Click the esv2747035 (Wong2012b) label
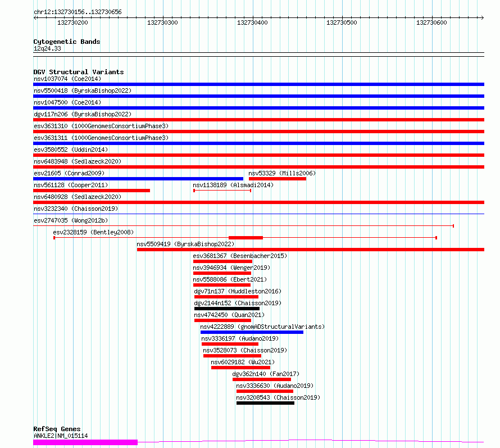This screenshot has height=448, width=500. [x=71, y=220]
